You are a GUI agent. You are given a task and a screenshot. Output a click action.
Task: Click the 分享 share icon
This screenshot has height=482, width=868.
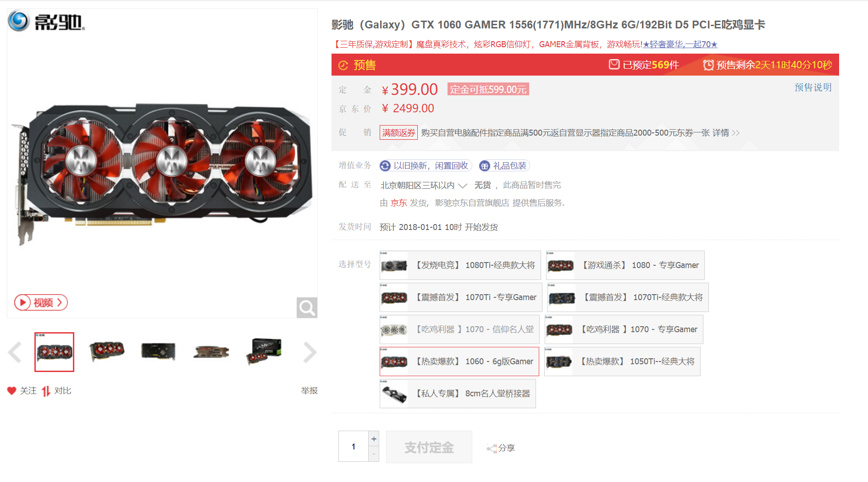(x=492, y=448)
